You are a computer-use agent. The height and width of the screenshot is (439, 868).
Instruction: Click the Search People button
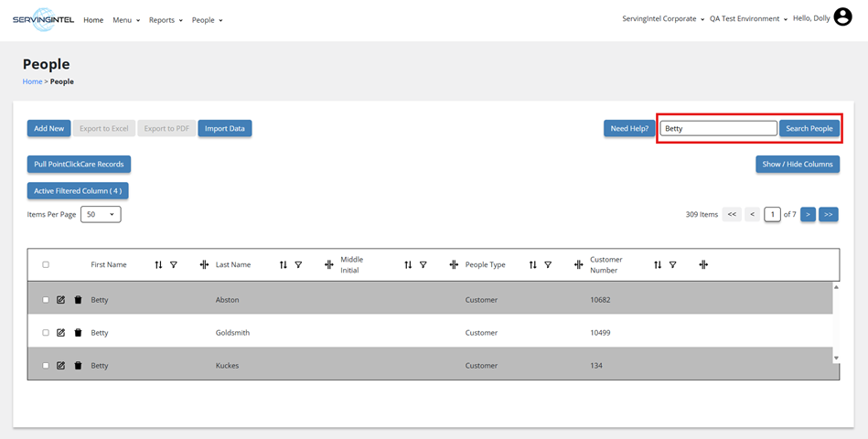809,129
